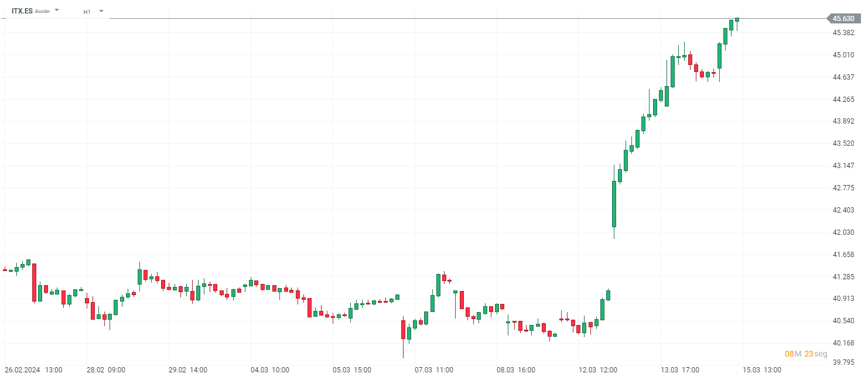This screenshot has width=868, height=380.
Task: Select the 12.03 12:00 time marker
Action: click(598, 370)
